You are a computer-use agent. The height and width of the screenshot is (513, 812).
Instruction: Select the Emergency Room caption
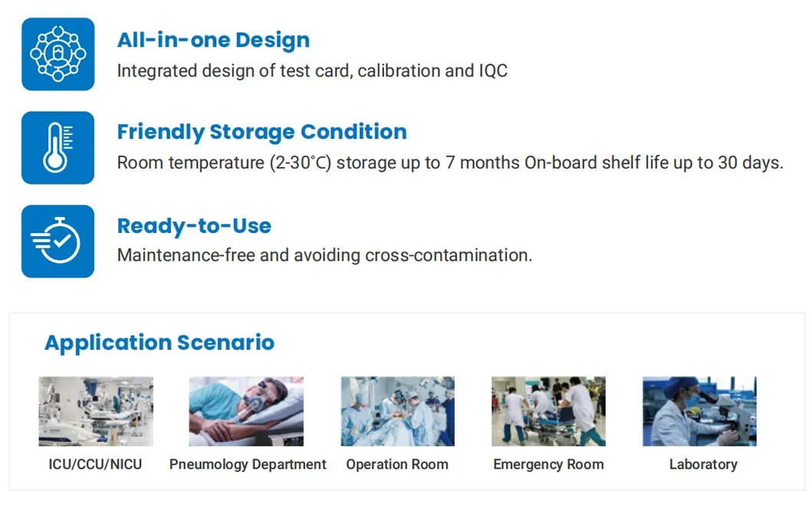coord(548,464)
